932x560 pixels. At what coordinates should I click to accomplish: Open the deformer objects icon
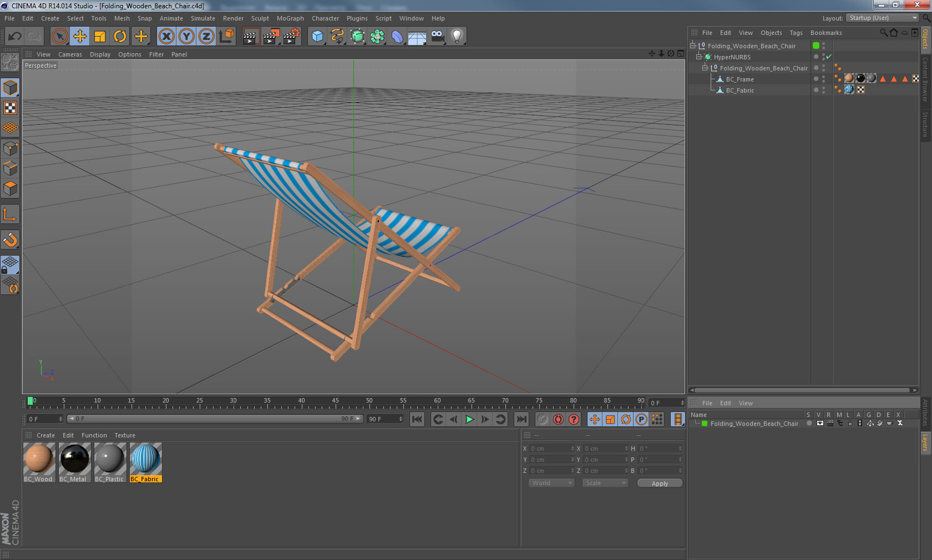coord(397,37)
